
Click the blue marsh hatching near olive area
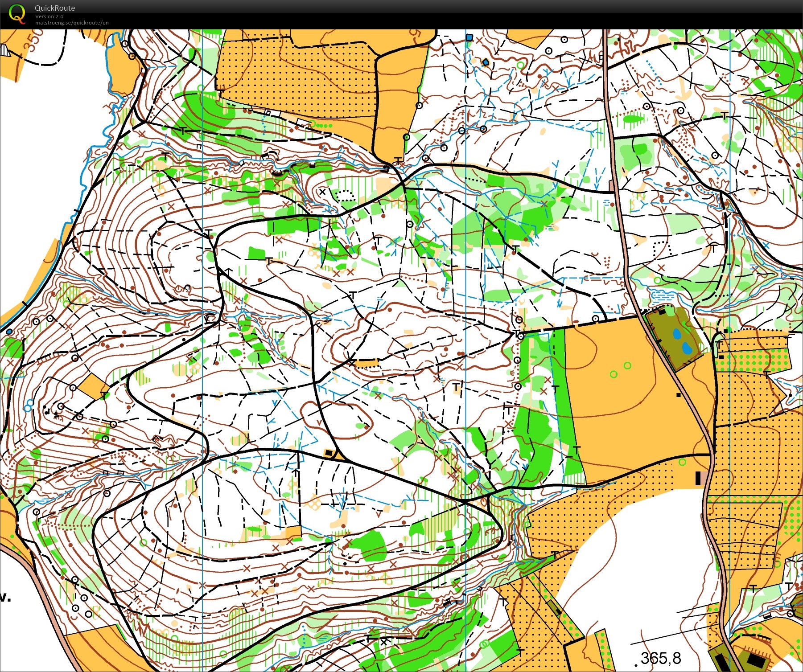click(x=661, y=295)
